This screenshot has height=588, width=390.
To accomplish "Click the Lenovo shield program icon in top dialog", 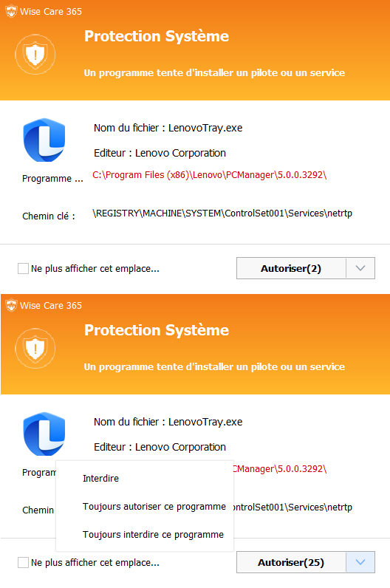I will pos(44,140).
